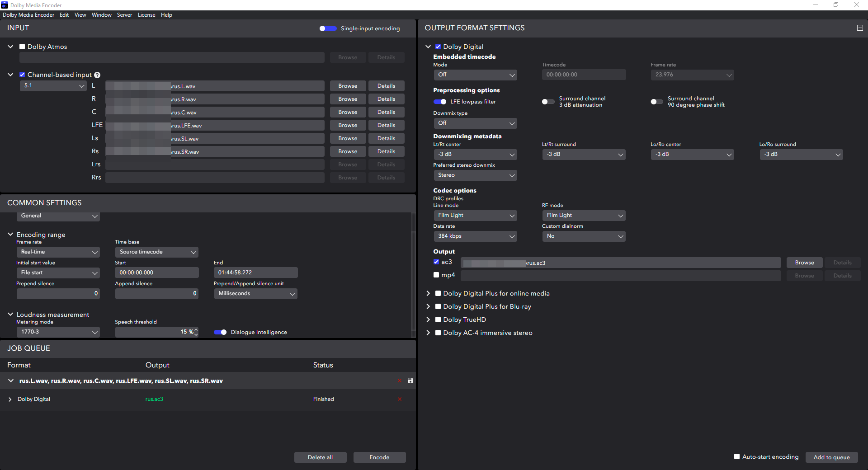Open the Window menu

tap(102, 15)
